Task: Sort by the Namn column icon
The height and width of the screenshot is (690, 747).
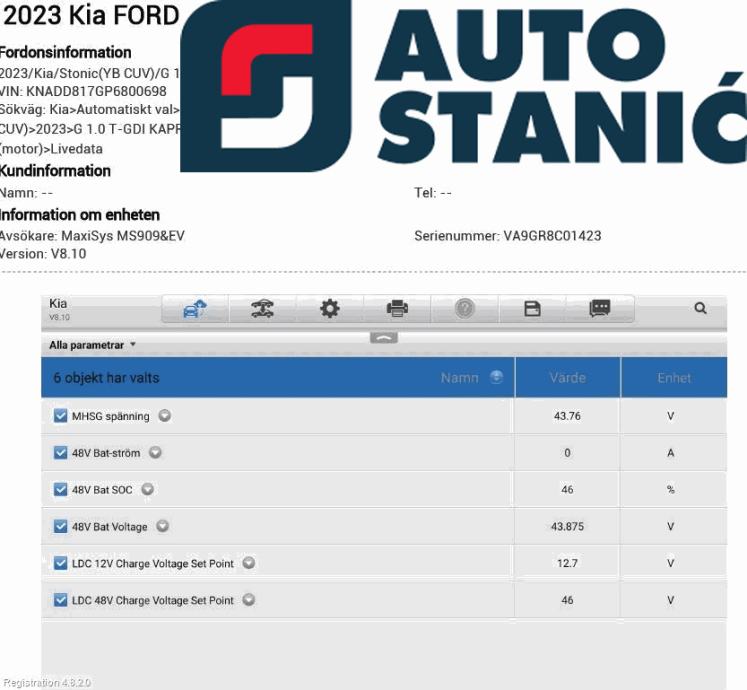Action: click(x=496, y=377)
